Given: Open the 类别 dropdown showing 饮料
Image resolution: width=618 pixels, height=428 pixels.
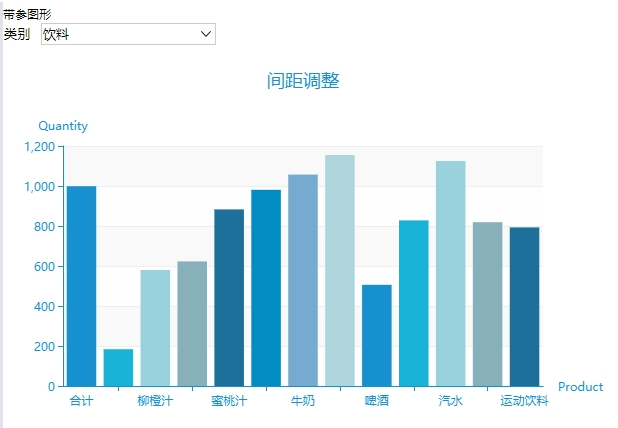Looking at the screenshot, I should (128, 34).
